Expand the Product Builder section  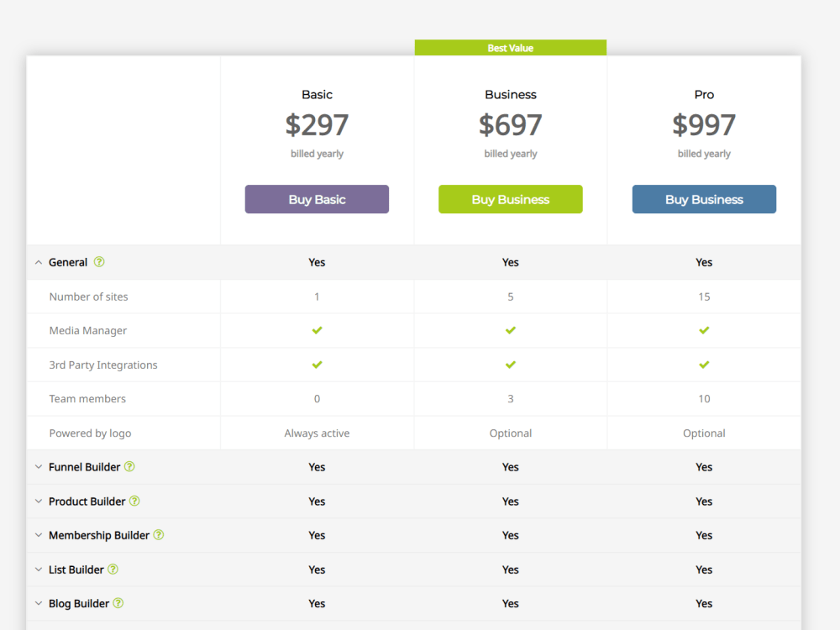[39, 501]
